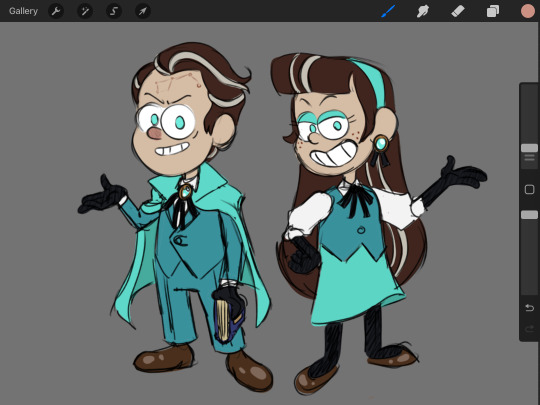Select the Smudge tool

pyautogui.click(x=423, y=11)
